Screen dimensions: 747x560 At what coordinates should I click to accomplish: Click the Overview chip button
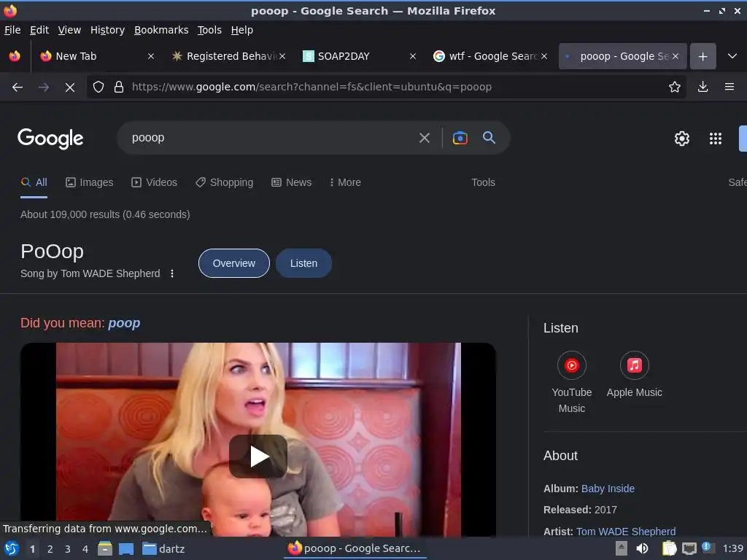234,263
